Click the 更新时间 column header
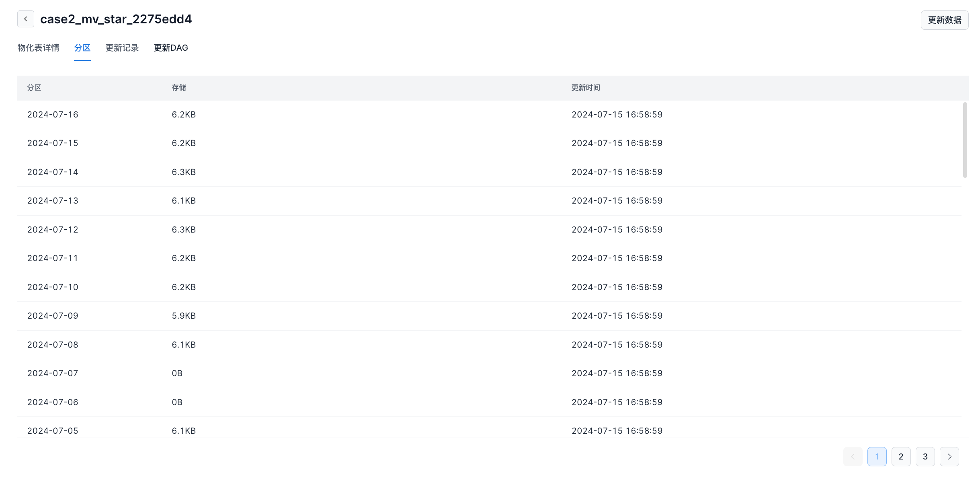This screenshot has width=980, height=478. (585, 88)
